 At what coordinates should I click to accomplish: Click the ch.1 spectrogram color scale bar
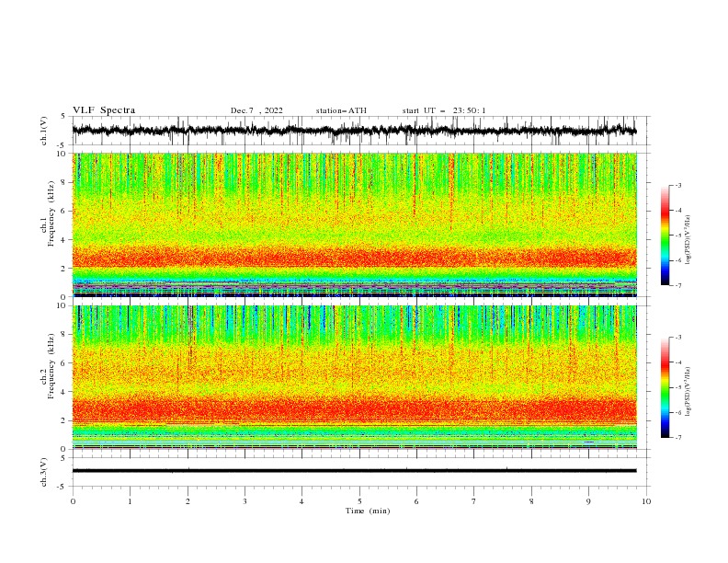[x=665, y=236]
